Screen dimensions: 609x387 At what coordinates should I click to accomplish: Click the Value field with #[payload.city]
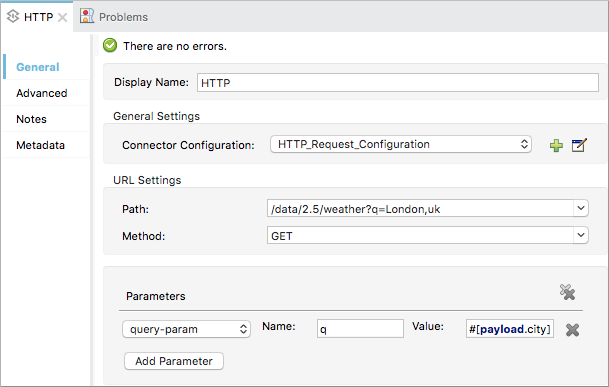510,329
